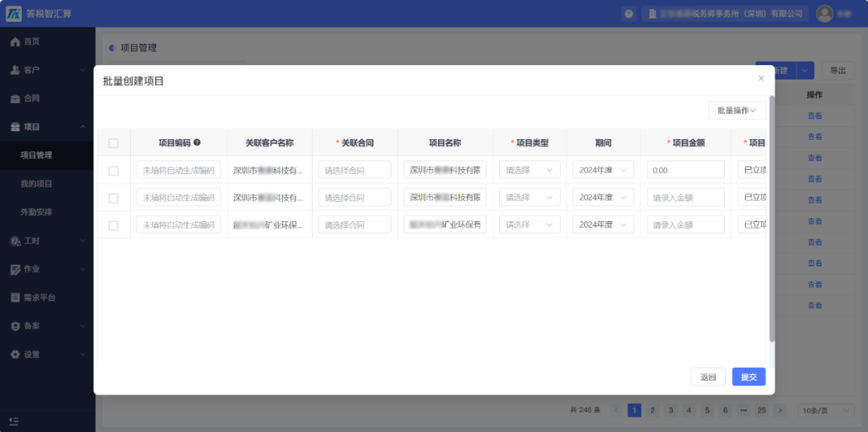Select 项目管理 in sidebar
Screen dimensions: 868x432
47,155
